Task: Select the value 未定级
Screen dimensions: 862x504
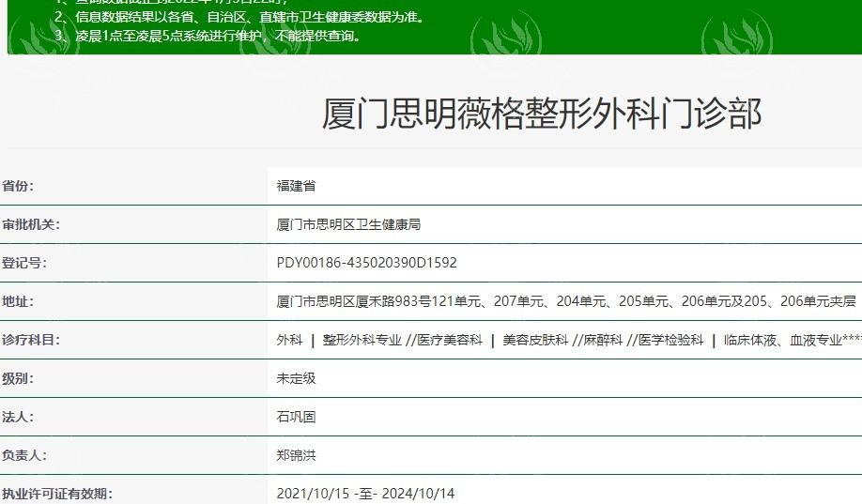Action: (x=297, y=378)
